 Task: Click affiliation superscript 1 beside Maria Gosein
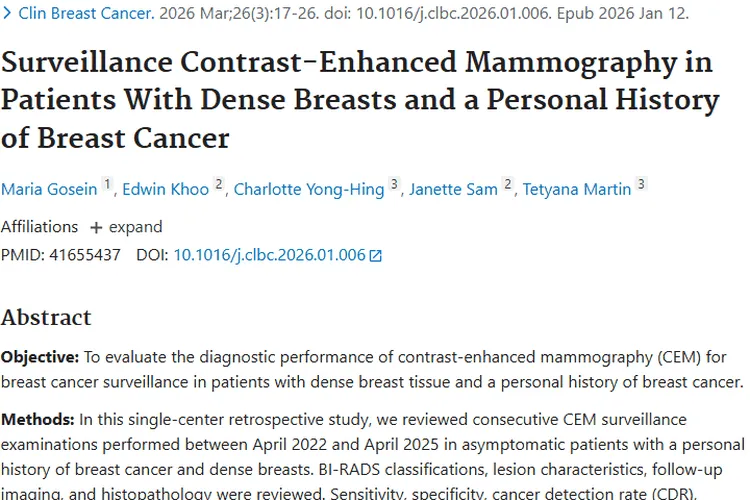click(108, 185)
